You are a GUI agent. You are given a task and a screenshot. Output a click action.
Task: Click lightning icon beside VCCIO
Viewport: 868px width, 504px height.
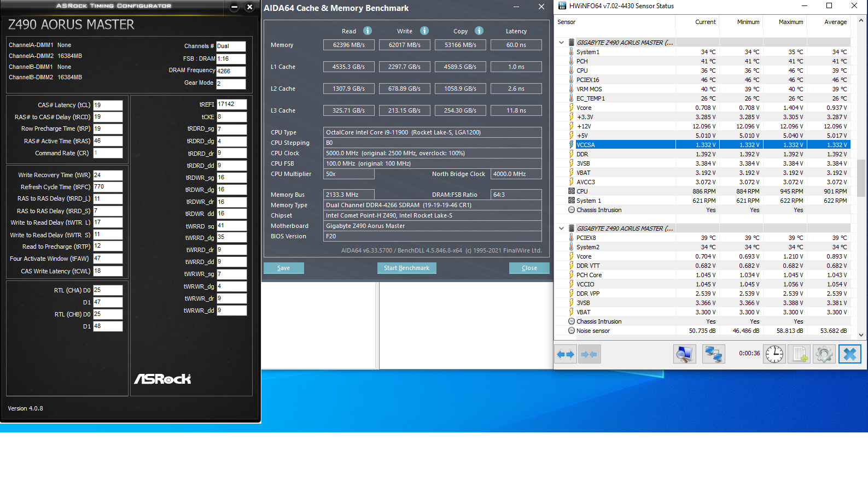pos(572,284)
